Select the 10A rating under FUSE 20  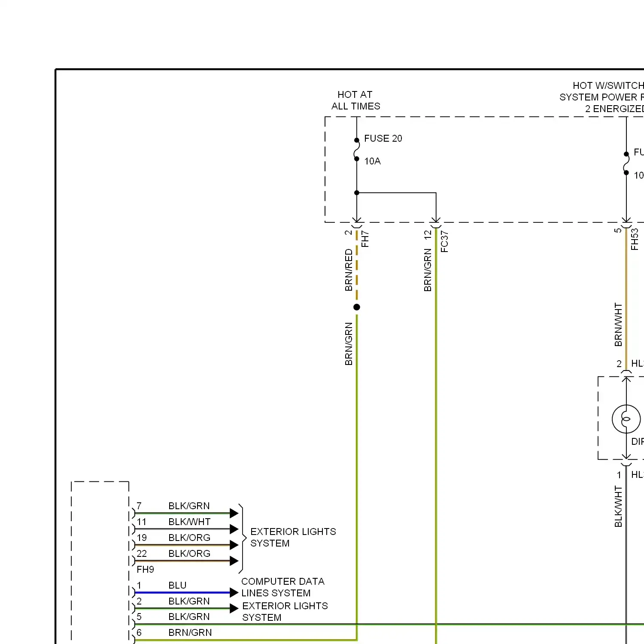pos(372,161)
